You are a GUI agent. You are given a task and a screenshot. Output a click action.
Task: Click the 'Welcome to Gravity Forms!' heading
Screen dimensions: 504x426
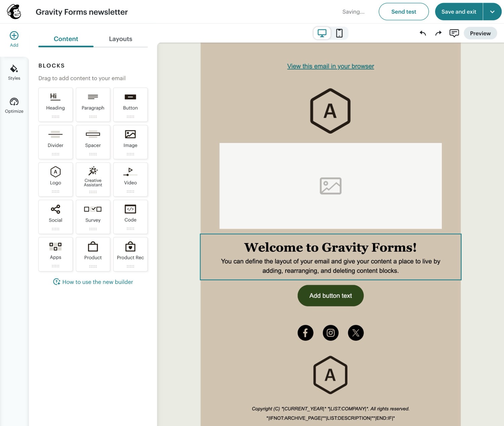tap(331, 247)
